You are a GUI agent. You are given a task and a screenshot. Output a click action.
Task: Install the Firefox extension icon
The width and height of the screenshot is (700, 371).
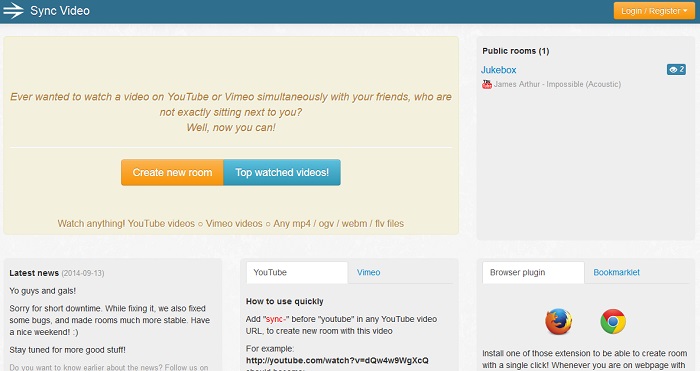(x=558, y=321)
